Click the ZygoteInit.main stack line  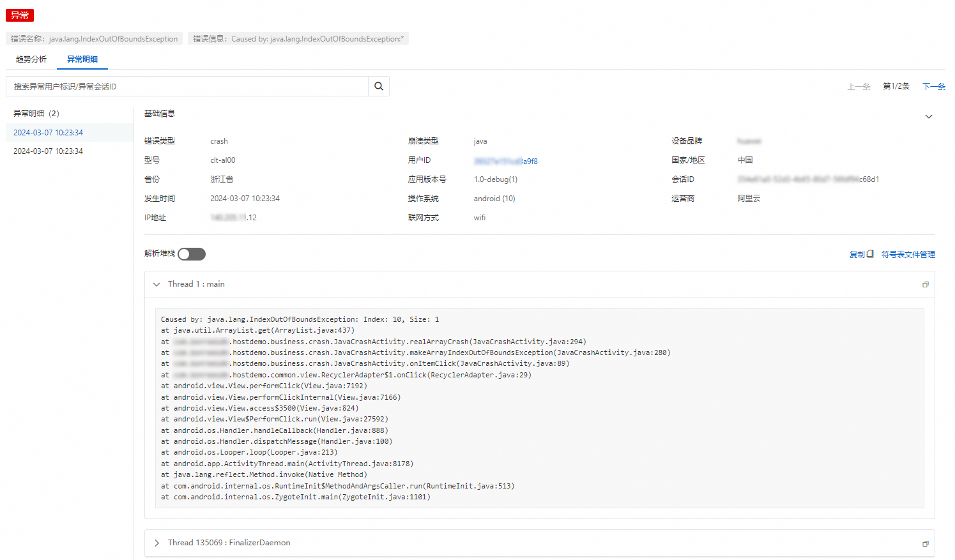[x=296, y=497]
